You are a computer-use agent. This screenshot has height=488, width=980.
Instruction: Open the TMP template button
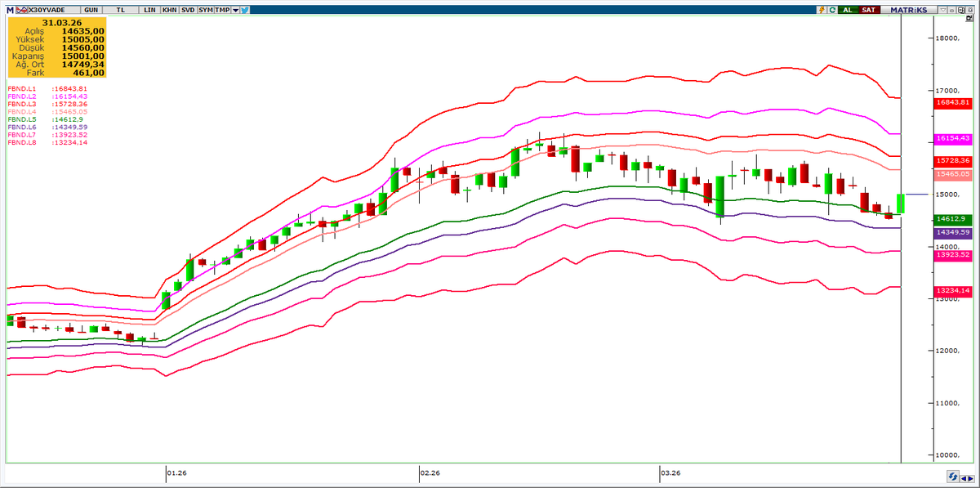point(222,10)
